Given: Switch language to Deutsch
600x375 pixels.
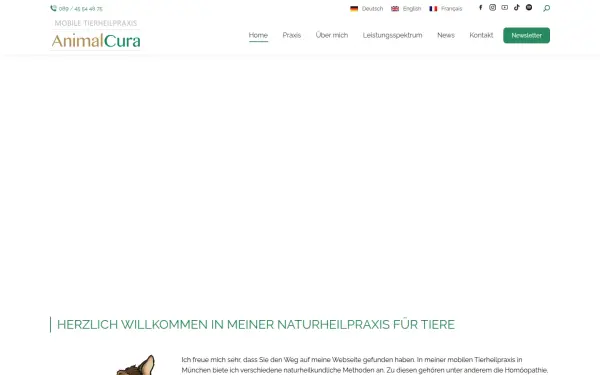Looking at the screenshot, I should pos(372,9).
